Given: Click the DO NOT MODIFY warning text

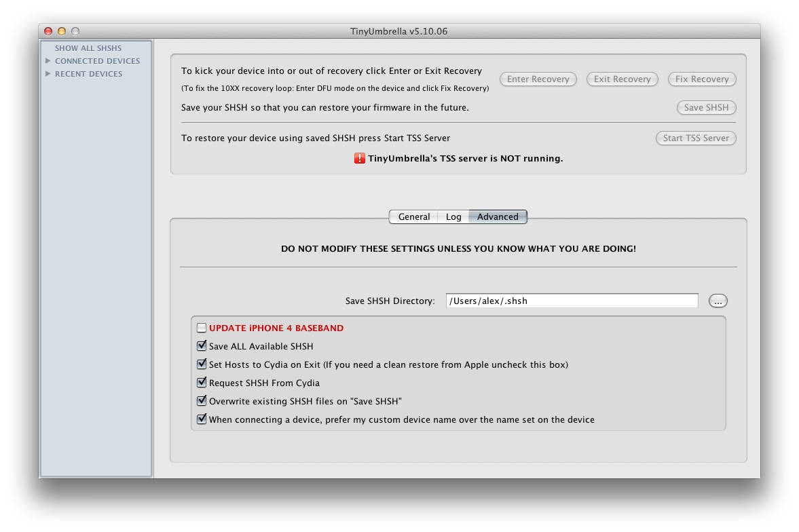Looking at the screenshot, I should [458, 248].
